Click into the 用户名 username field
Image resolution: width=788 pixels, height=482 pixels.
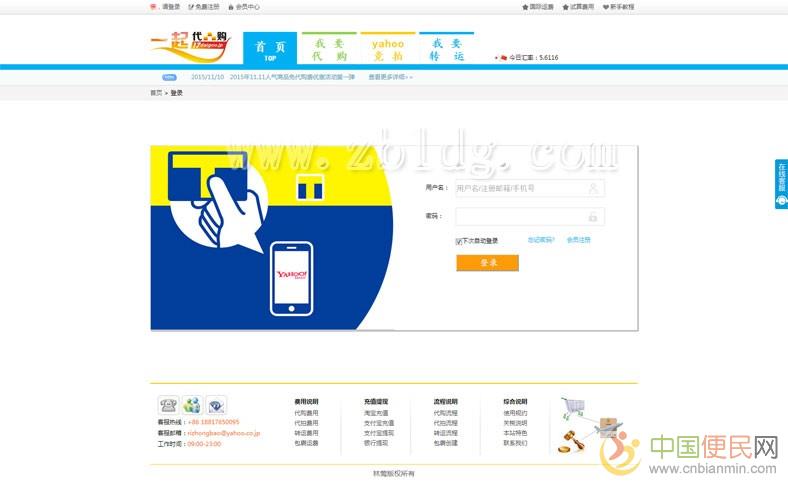click(520, 188)
